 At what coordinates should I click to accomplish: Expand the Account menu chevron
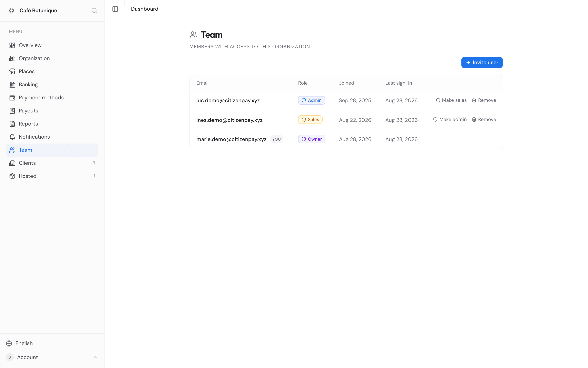[95, 357]
